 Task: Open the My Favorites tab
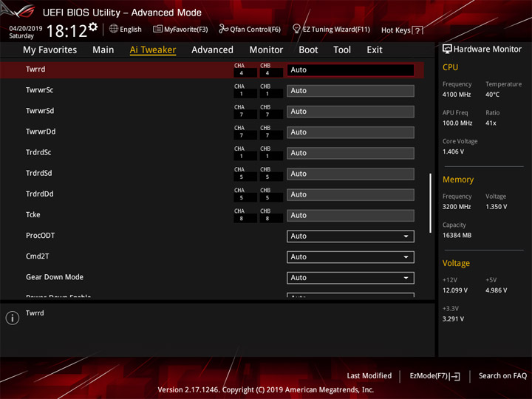(x=50, y=50)
